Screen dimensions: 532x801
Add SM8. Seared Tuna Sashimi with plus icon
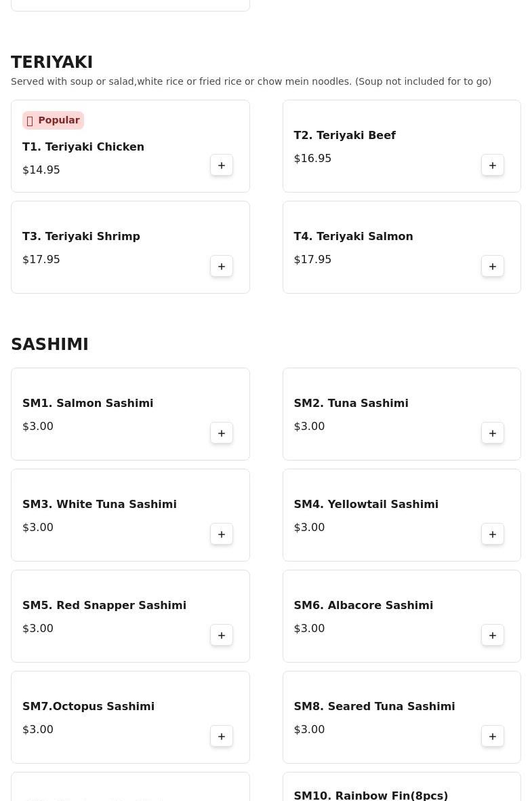[493, 736]
